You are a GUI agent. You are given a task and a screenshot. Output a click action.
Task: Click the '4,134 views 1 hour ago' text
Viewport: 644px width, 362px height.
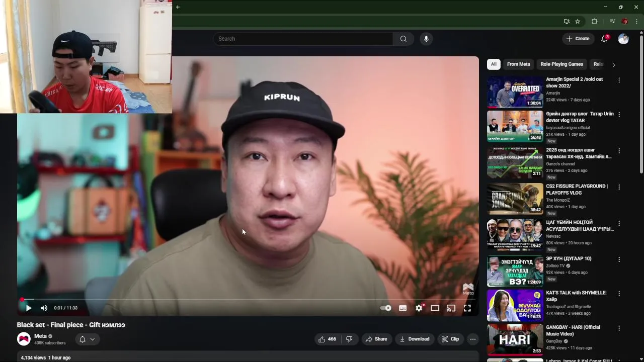(46, 357)
